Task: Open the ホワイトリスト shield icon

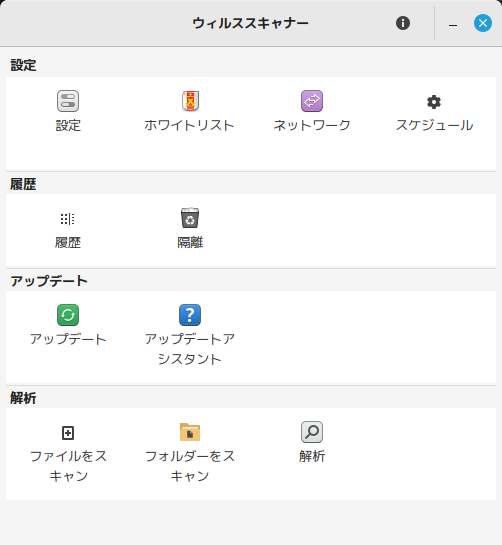Action: [x=190, y=101]
